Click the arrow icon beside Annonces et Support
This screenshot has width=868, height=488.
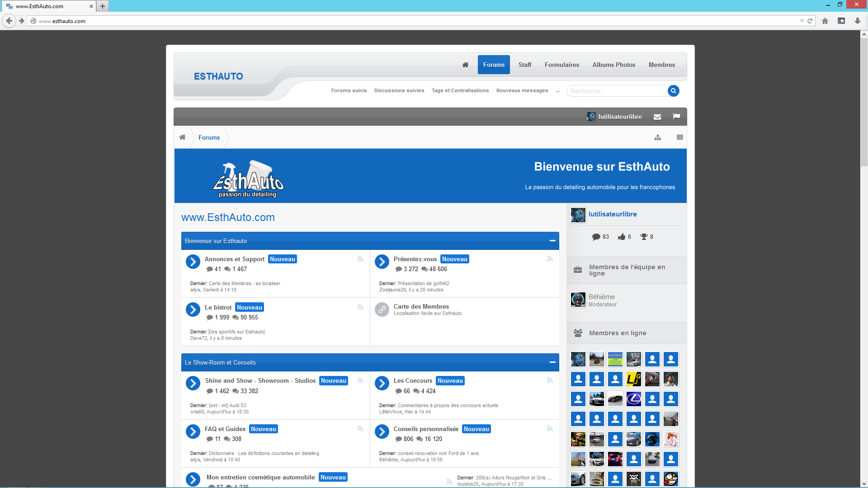pyautogui.click(x=193, y=262)
